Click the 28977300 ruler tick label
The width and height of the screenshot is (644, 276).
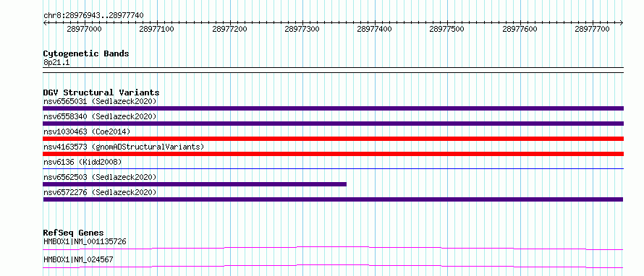[302, 29]
